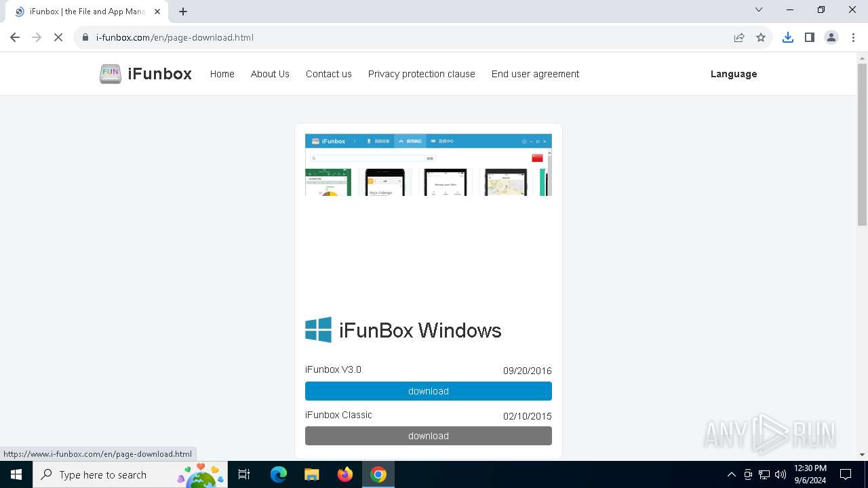
Task: Open the Windows Start menu
Action: 16,474
